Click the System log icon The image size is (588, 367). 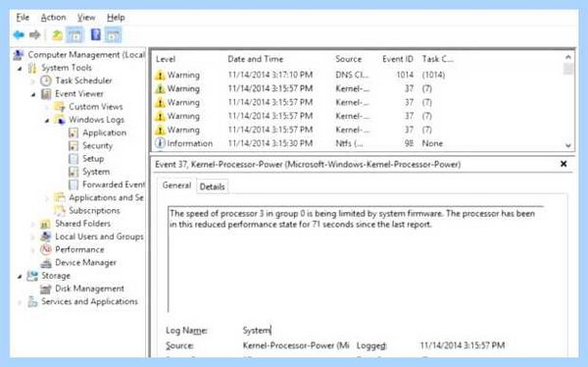(x=73, y=172)
